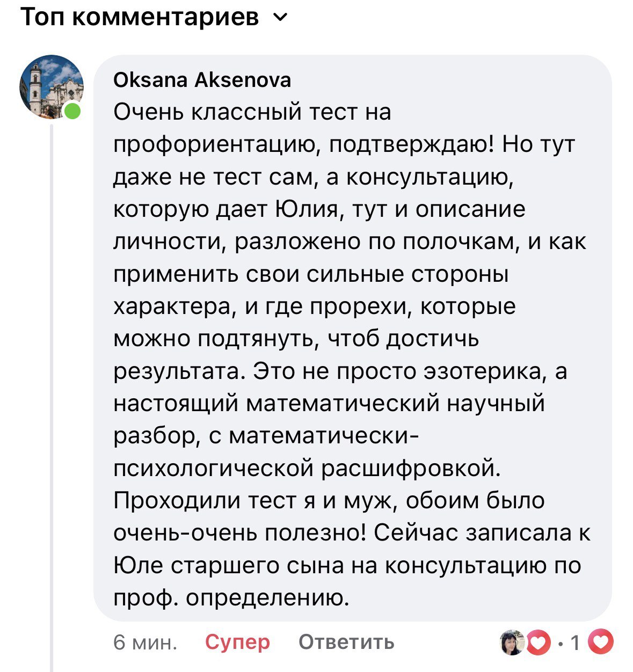The width and height of the screenshot is (633, 672).
Task: Click the heart icon overlapping the reactor avatar
Action: [x=539, y=642]
